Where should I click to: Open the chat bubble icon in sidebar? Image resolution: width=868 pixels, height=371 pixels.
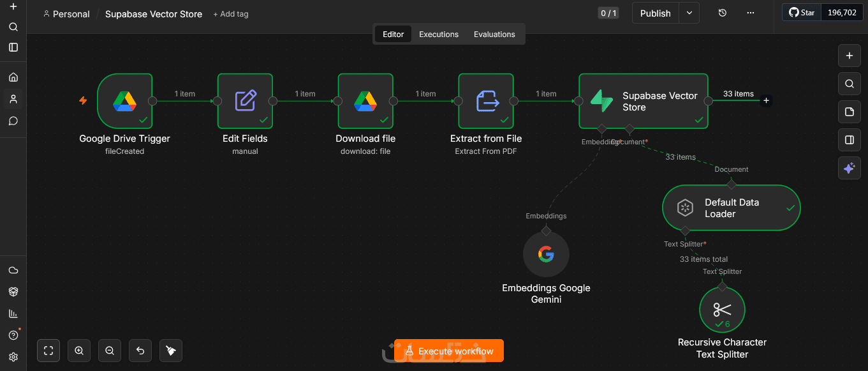[13, 121]
